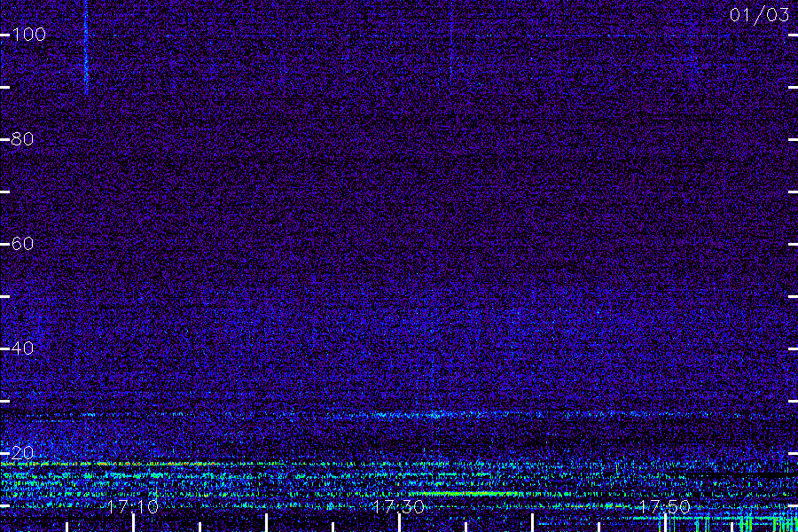Click the 20 frequency axis label
The image size is (798, 532).
[x=22, y=452]
